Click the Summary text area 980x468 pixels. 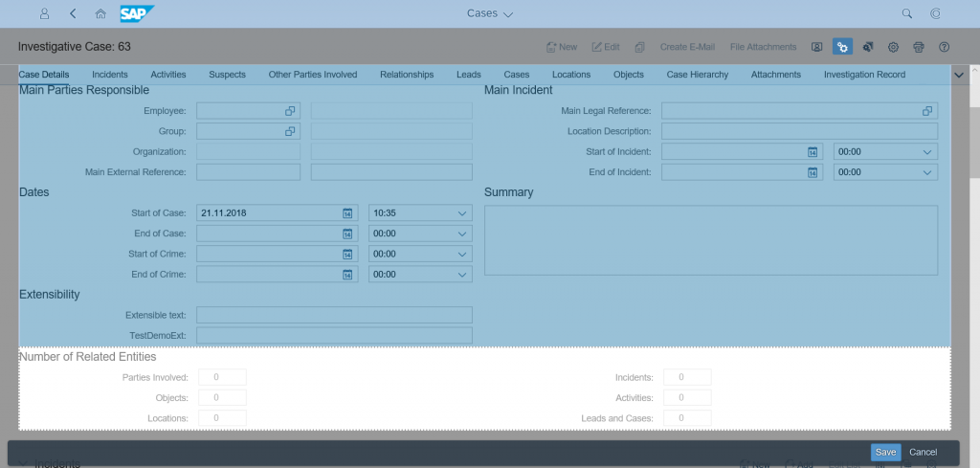[x=711, y=240]
